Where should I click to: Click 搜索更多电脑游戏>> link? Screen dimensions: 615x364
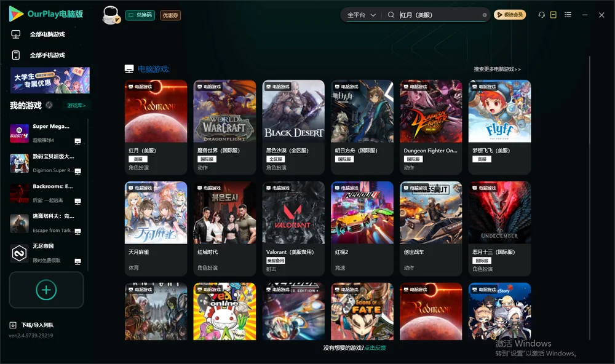(x=497, y=69)
